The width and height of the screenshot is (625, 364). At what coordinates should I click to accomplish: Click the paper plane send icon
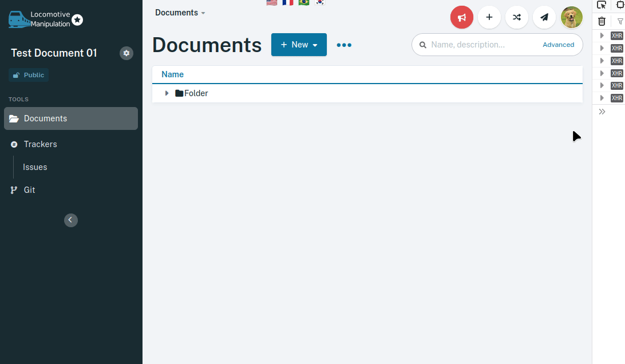(544, 17)
